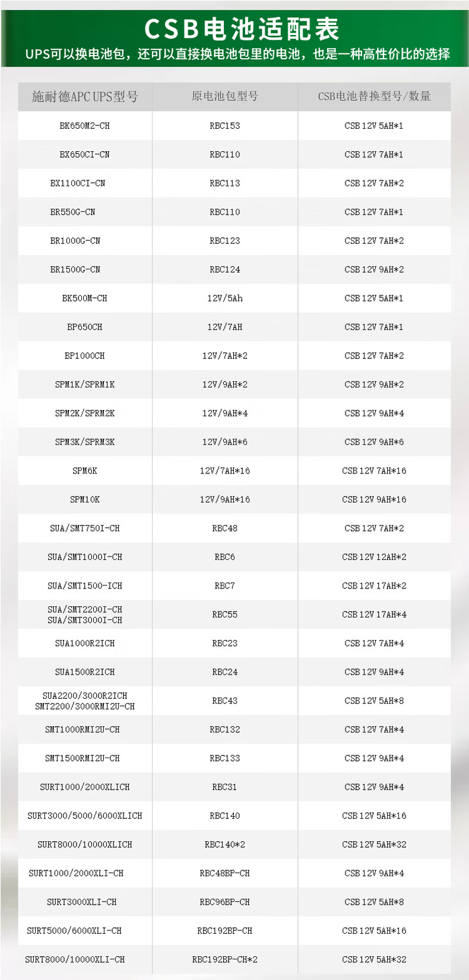469x980 pixels.
Task: Select the SUA/SMT1500-ICH model cell
Action: click(x=85, y=586)
